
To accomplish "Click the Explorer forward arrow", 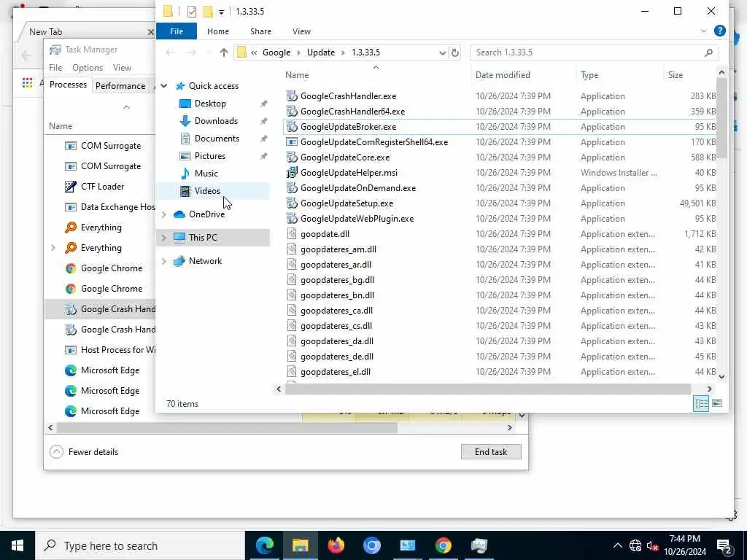I will [191, 52].
